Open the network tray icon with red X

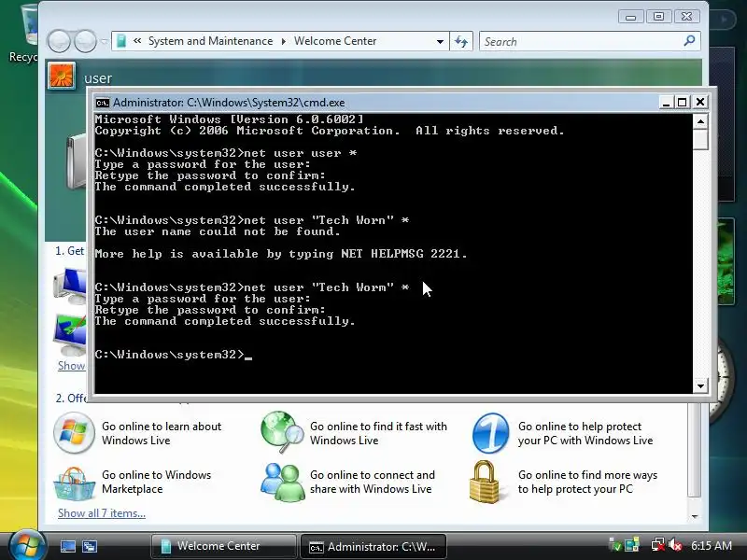point(658,545)
